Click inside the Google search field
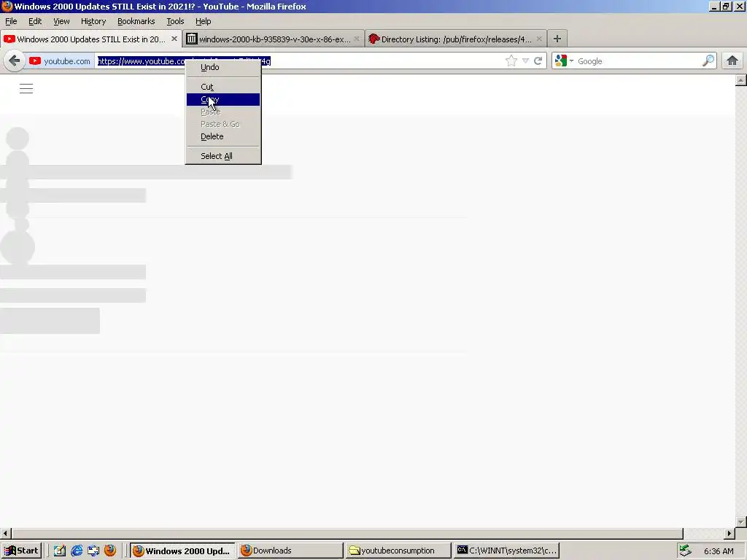 (638, 61)
